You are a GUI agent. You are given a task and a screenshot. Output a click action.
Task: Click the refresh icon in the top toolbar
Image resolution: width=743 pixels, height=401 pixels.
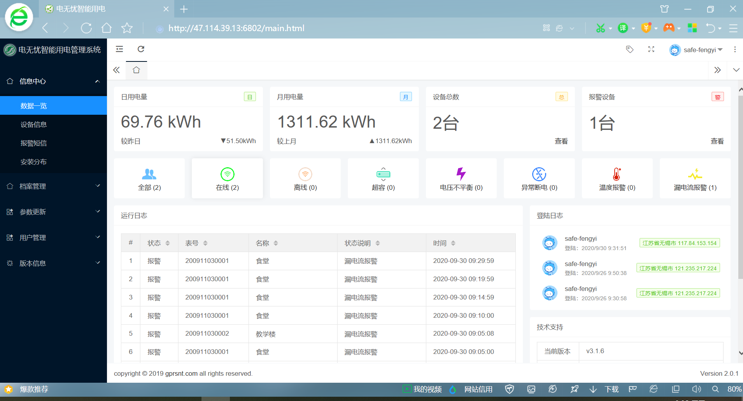coord(141,49)
